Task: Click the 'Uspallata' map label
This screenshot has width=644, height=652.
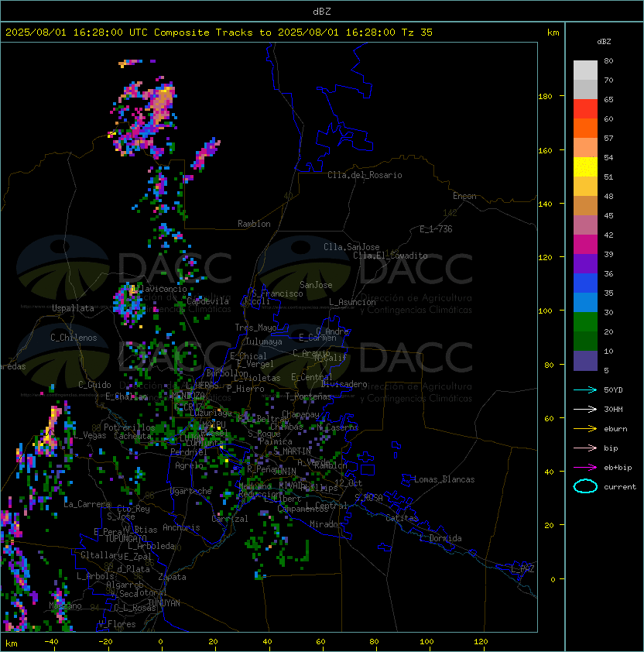Action: click(x=73, y=308)
